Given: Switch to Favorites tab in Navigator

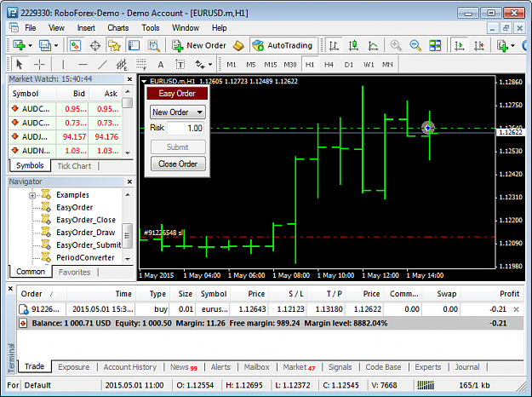Looking at the screenshot, I should [x=74, y=273].
